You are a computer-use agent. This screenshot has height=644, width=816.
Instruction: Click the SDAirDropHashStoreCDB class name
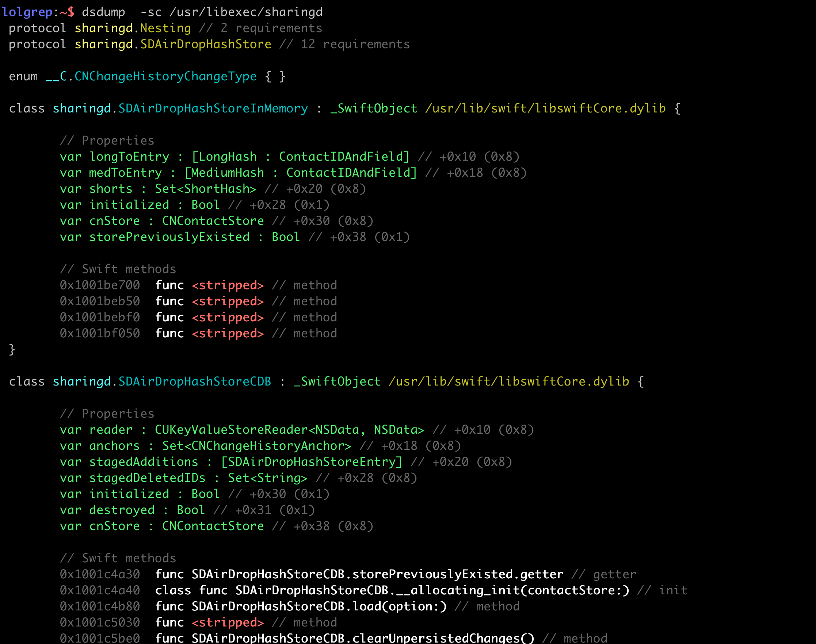click(195, 382)
